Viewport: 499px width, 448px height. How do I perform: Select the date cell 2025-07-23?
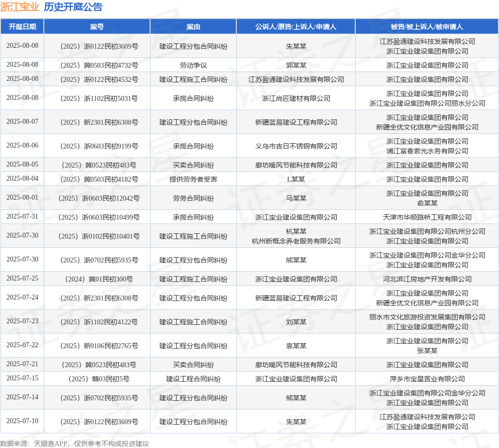(22, 321)
